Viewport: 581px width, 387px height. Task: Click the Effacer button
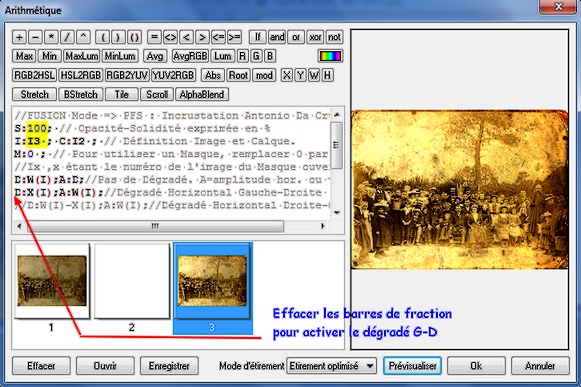pyautogui.click(x=41, y=366)
